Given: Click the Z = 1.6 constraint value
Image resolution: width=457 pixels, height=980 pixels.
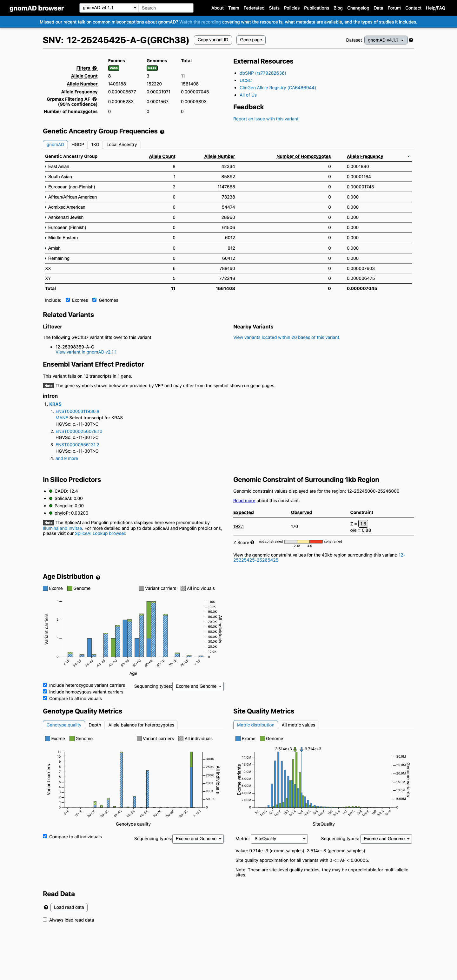Looking at the screenshot, I should [x=363, y=524].
